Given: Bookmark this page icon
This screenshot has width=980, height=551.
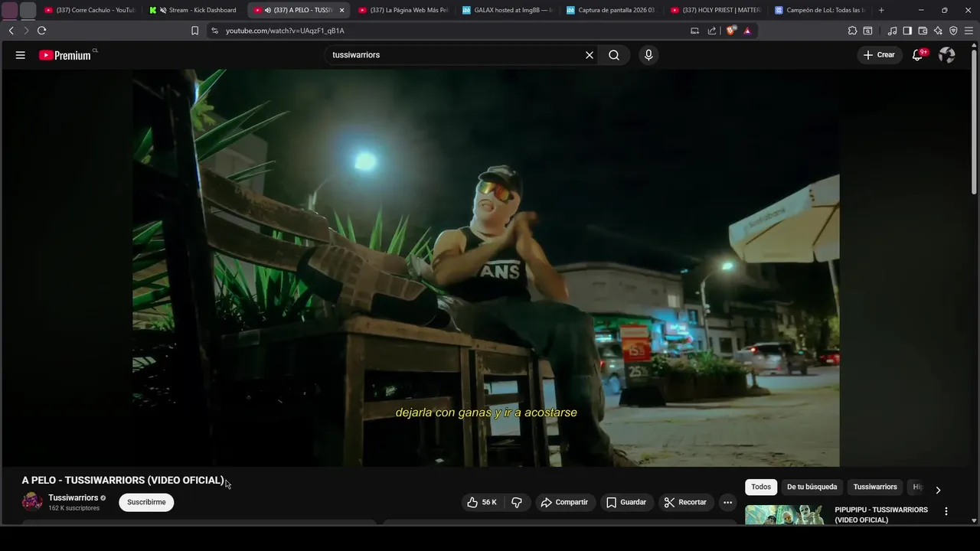Looking at the screenshot, I should pos(194,31).
